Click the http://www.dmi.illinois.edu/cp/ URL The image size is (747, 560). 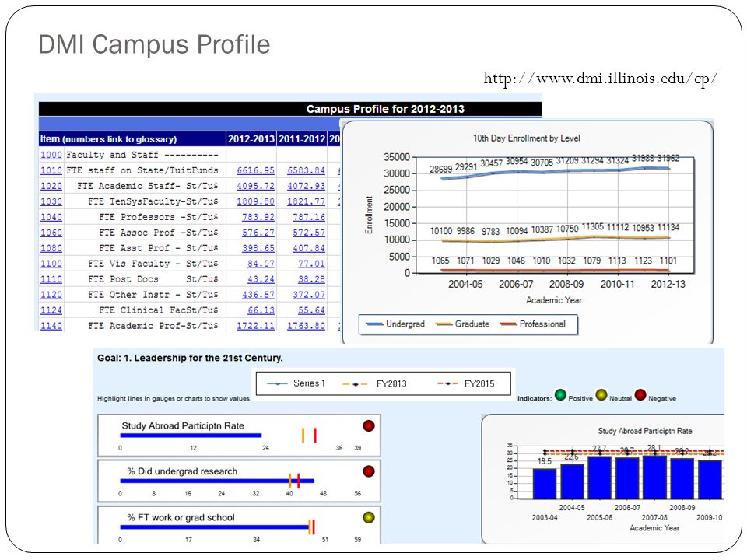coord(600,78)
